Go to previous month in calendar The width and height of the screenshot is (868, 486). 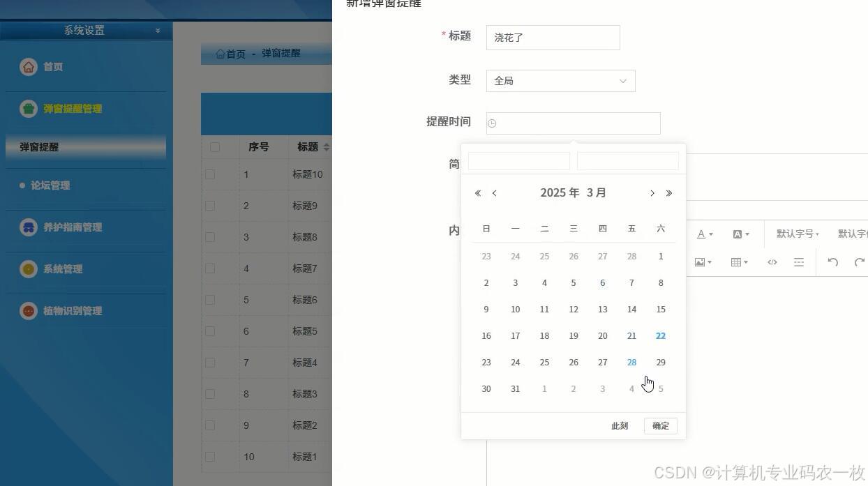coord(495,193)
